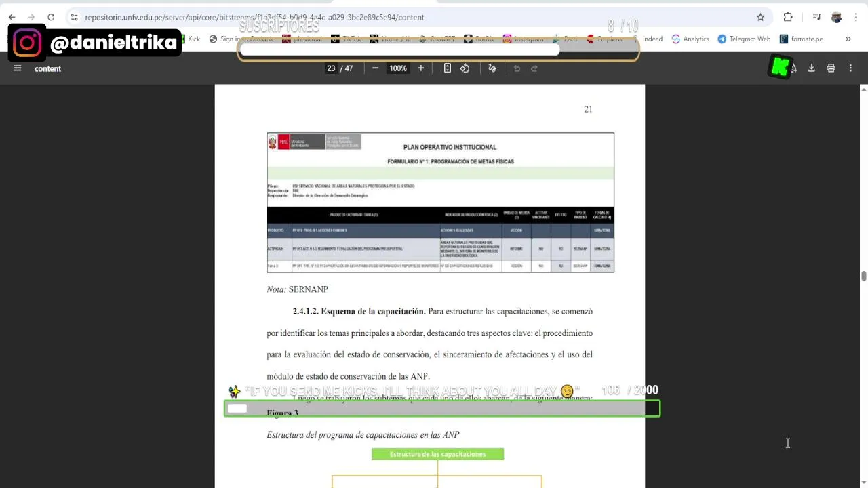Viewport: 868px width, 488px height.
Task: Open media controls in browser toolbar
Action: coord(817,17)
